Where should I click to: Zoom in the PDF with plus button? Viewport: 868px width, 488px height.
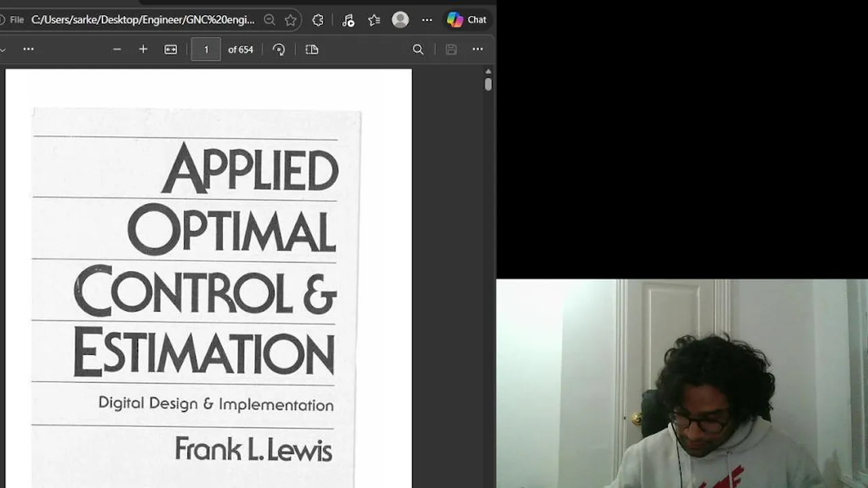(x=143, y=49)
